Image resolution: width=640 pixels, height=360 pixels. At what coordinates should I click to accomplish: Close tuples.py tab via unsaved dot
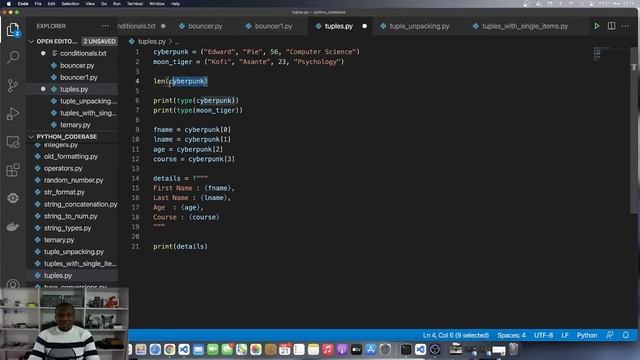coord(364,26)
